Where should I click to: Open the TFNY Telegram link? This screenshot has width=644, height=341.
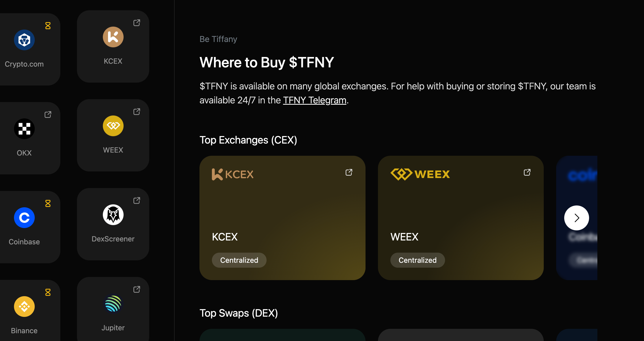click(x=314, y=100)
